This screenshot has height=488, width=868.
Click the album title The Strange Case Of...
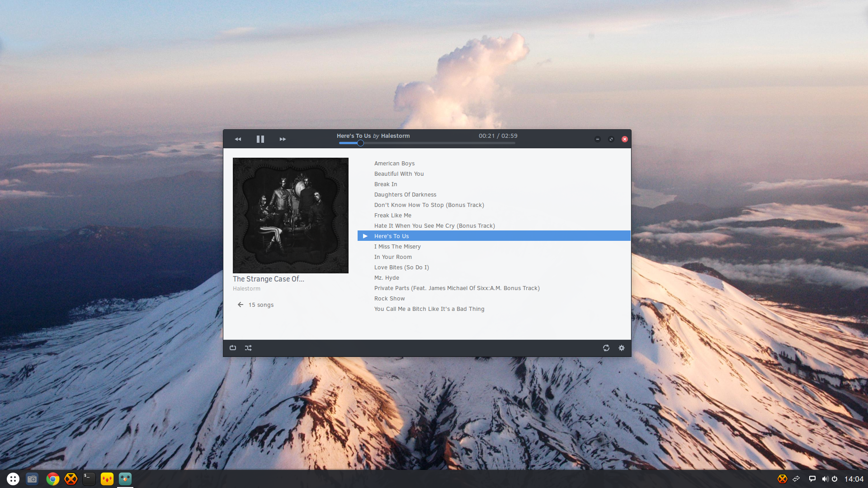click(x=269, y=279)
